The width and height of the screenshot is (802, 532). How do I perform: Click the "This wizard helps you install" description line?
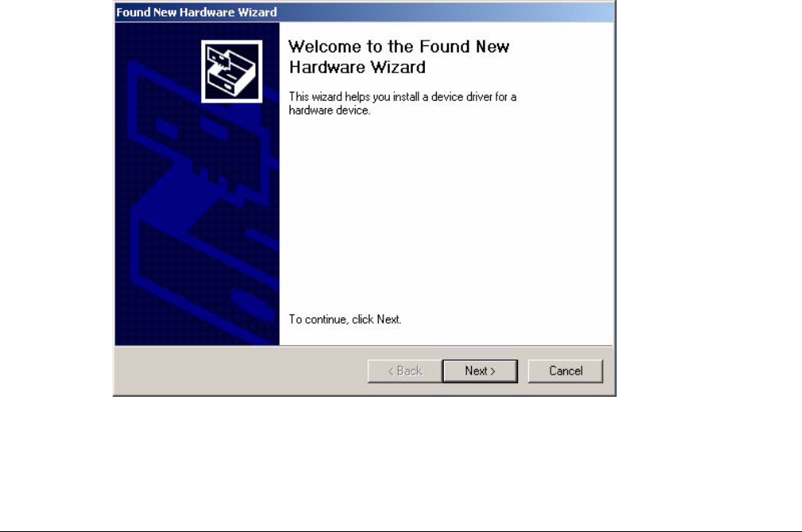(x=403, y=96)
